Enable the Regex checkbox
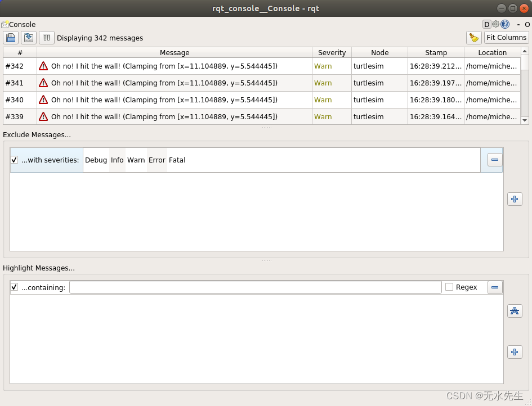The height and width of the screenshot is (406, 532). pyautogui.click(x=449, y=287)
